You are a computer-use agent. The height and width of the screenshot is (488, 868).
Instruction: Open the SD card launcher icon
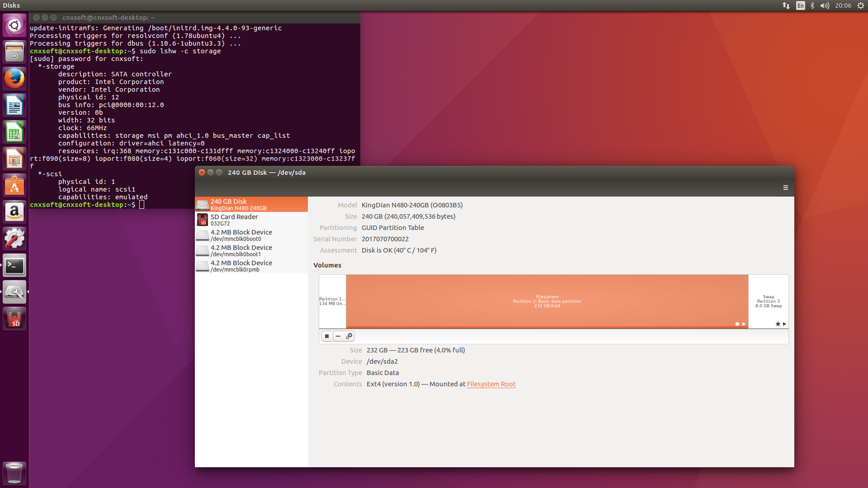[14, 319]
